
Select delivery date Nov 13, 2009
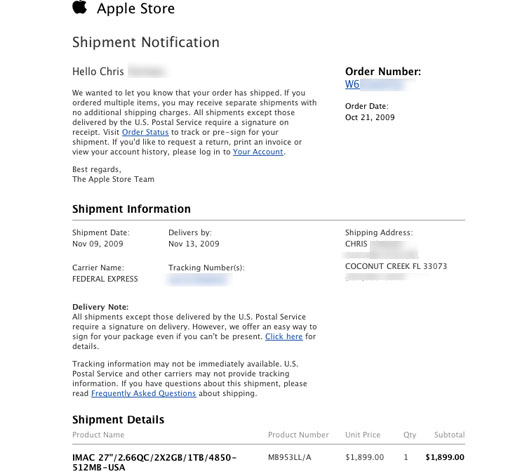point(194,244)
